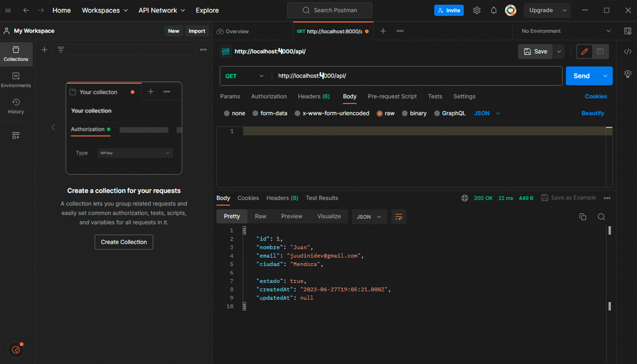
Task: Select the GraphQL body type radio button
Action: (x=437, y=113)
